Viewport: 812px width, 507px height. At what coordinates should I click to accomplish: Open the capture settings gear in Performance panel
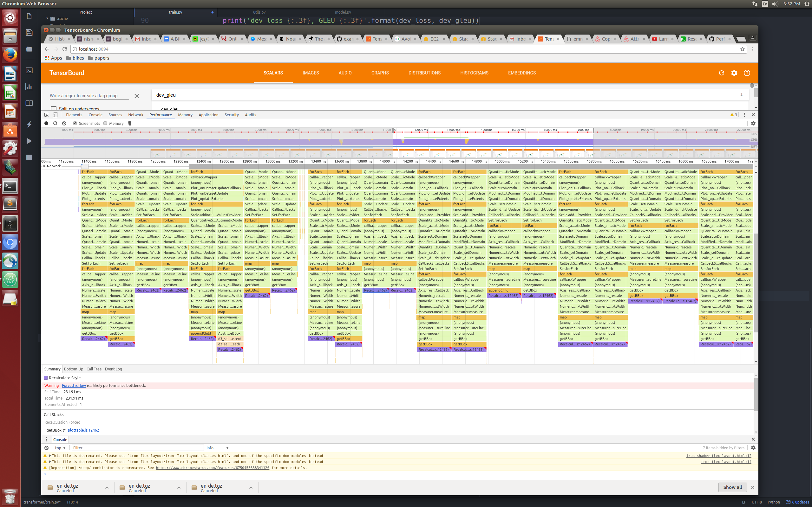[x=753, y=123]
